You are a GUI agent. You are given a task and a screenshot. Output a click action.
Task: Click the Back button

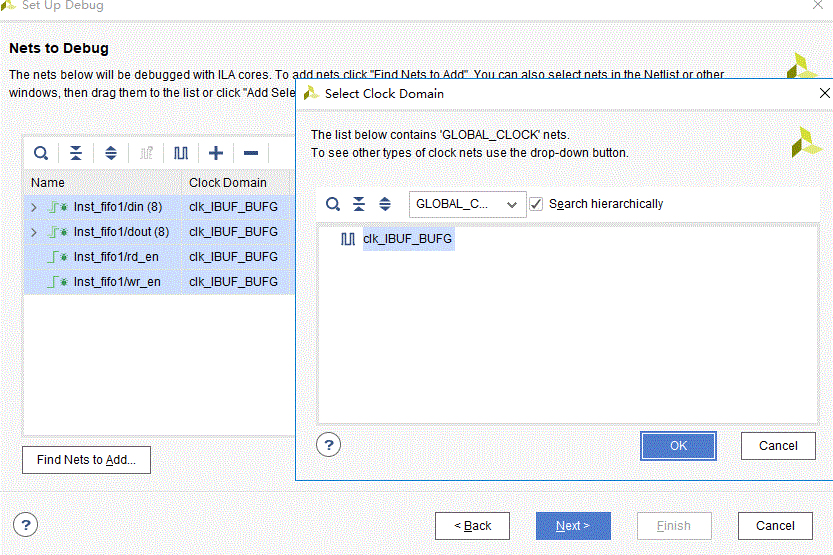click(x=472, y=526)
